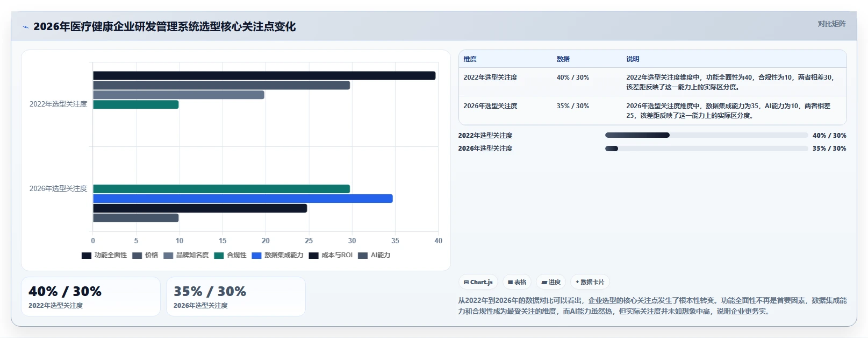Select the 数据卡片 chip
The width and height of the screenshot is (868, 338).
point(590,282)
